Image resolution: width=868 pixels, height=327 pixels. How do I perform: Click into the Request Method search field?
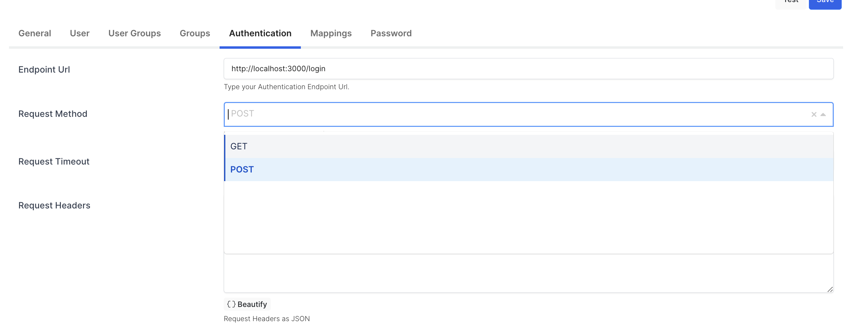coord(484,114)
